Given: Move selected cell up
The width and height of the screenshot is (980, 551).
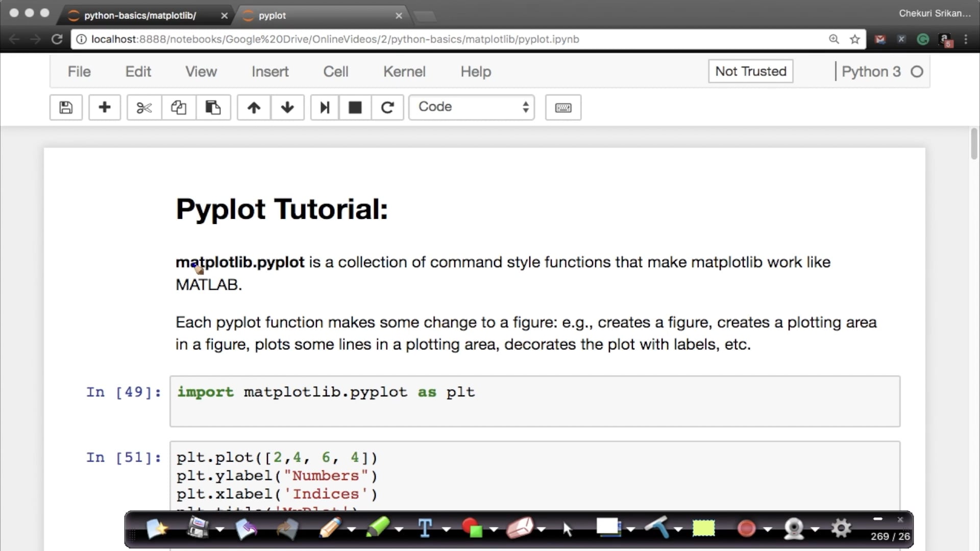Looking at the screenshot, I should point(254,108).
